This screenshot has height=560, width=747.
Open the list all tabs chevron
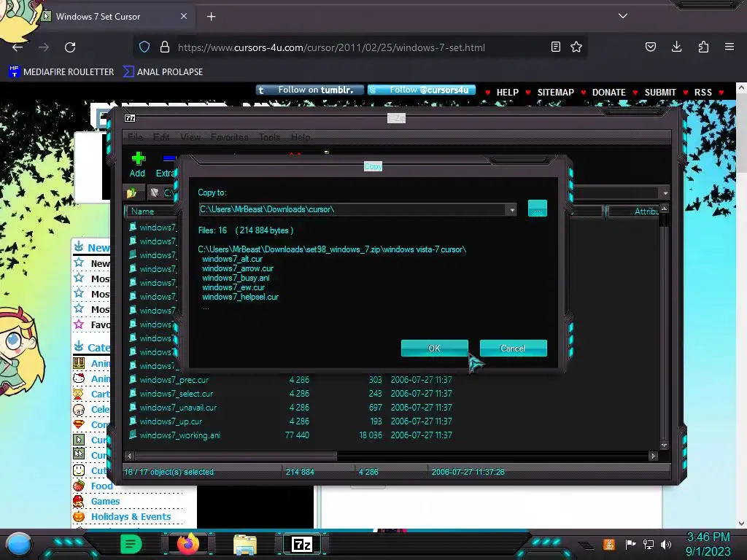click(x=623, y=16)
